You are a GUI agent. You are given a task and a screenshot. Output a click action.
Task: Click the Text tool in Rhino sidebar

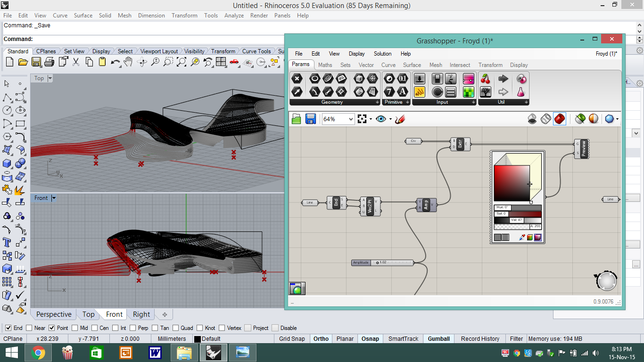[7, 242]
